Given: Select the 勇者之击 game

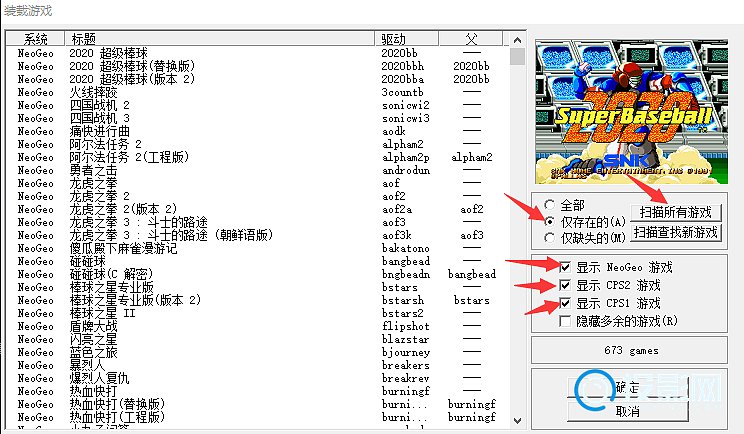Looking at the screenshot, I should point(257,170).
